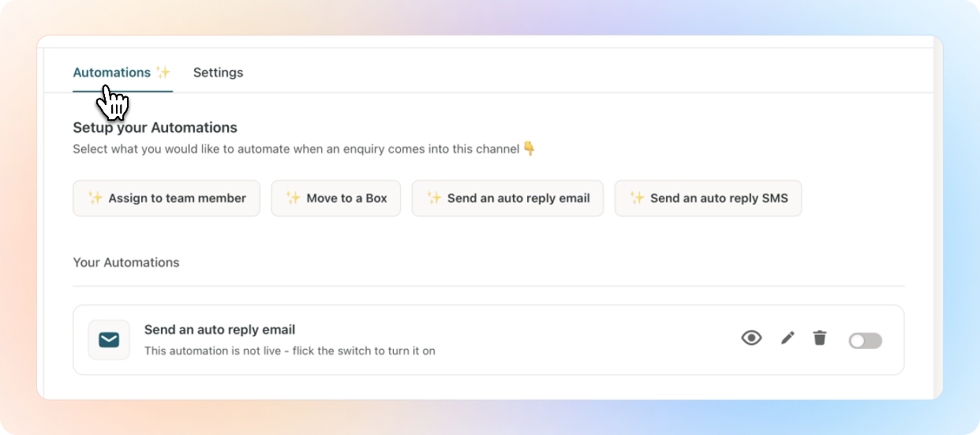
Task: Switch to the Automations tab
Action: 122,73
